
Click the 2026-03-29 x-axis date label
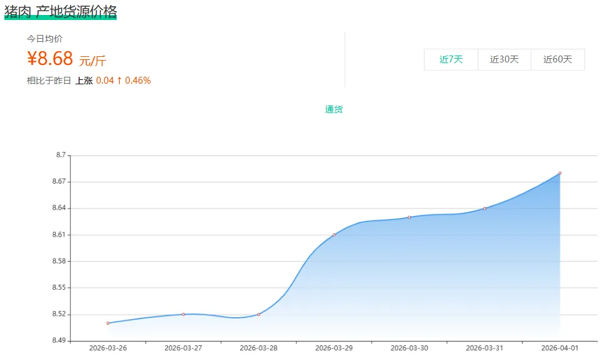(x=334, y=348)
